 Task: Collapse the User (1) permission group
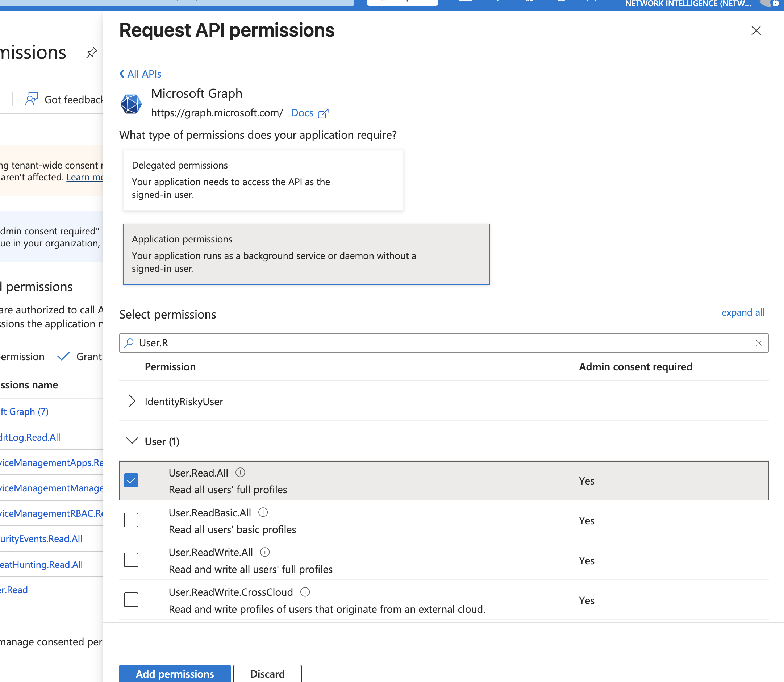pos(132,441)
